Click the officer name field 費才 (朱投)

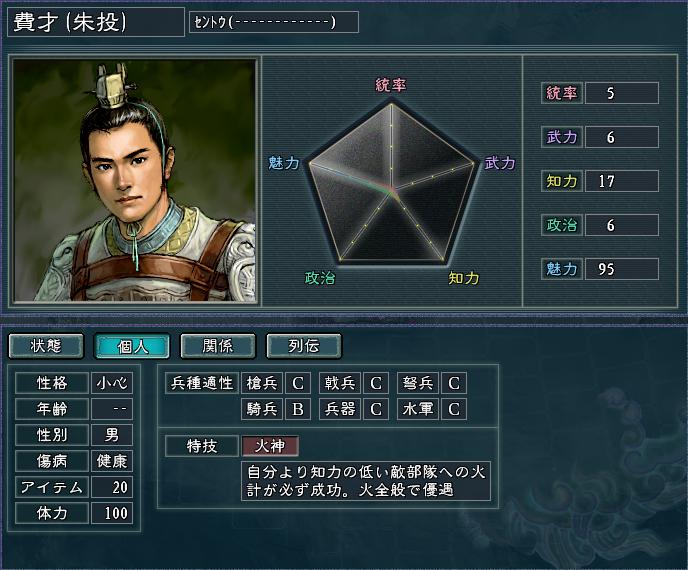pyautogui.click(x=96, y=22)
